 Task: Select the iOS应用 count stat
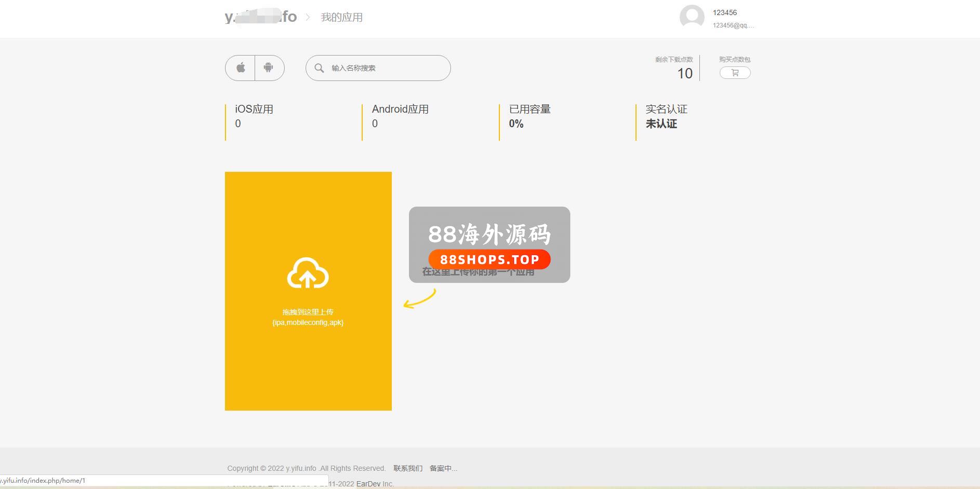pos(254,116)
